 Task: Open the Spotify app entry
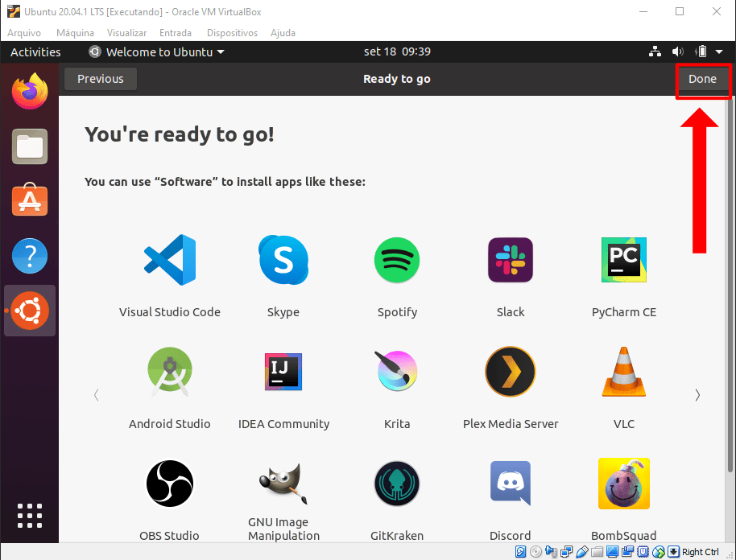point(397,260)
